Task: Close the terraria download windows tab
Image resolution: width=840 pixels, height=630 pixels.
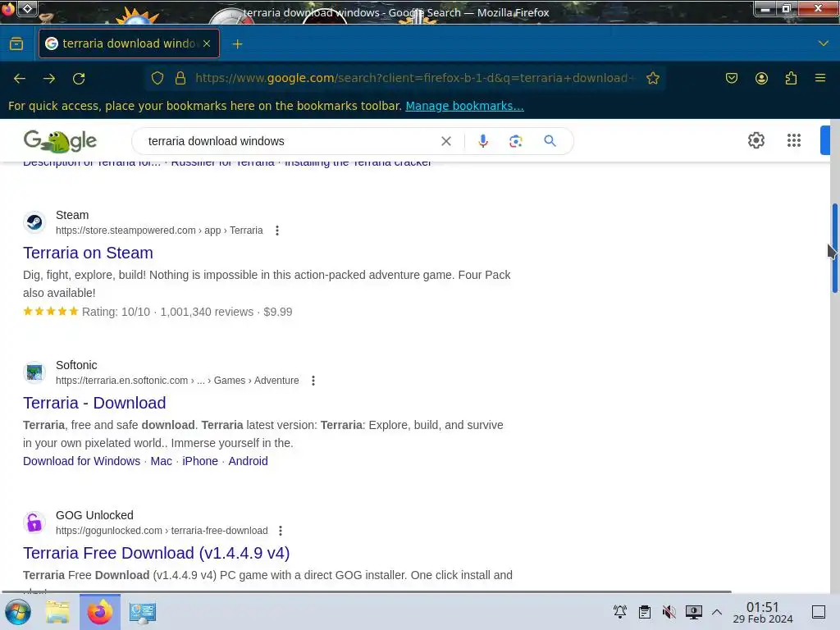Action: coord(207,43)
